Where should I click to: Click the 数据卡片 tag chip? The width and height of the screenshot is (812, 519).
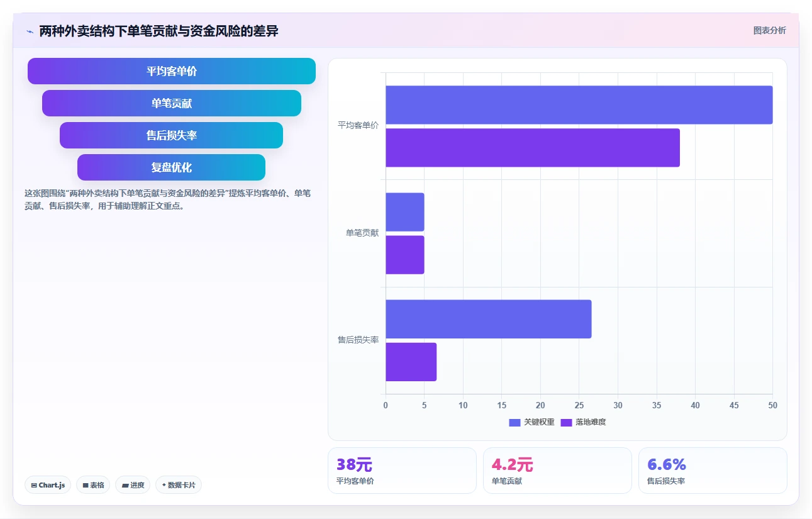click(x=179, y=485)
